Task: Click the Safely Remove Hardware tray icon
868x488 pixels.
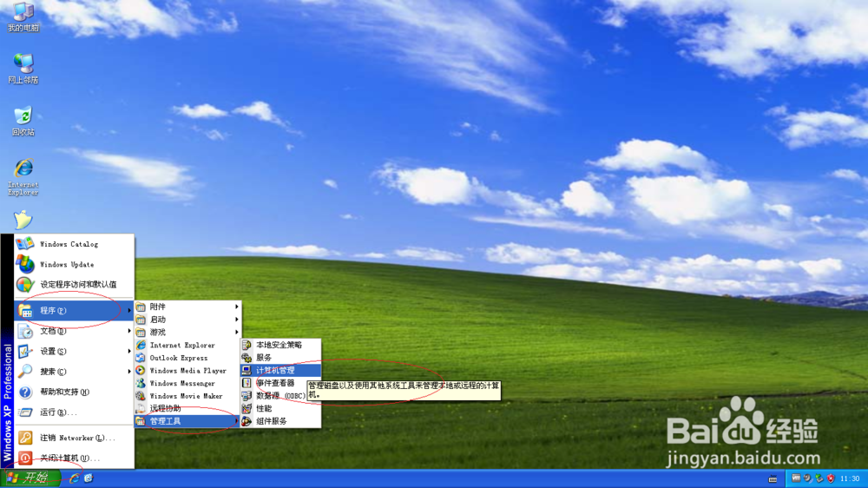Action: pyautogui.click(x=819, y=478)
